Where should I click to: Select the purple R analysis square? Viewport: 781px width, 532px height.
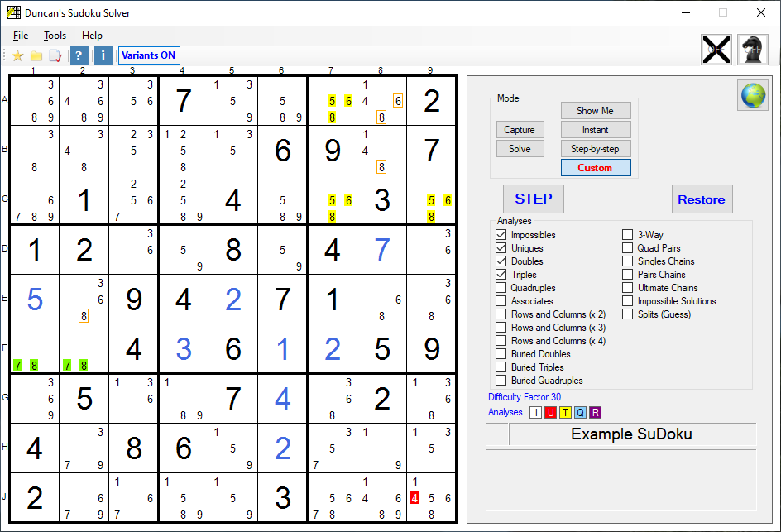coord(595,413)
